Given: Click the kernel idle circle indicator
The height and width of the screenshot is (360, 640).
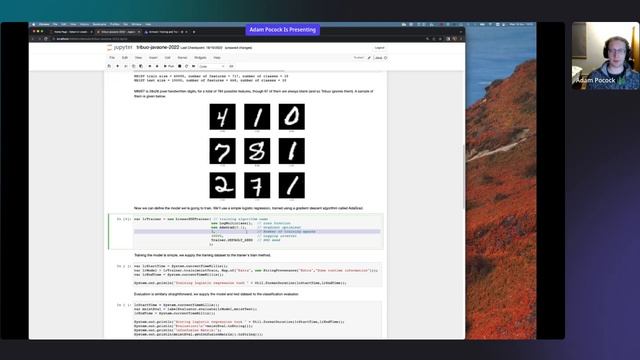Looking at the screenshot, I should tap(386, 58).
